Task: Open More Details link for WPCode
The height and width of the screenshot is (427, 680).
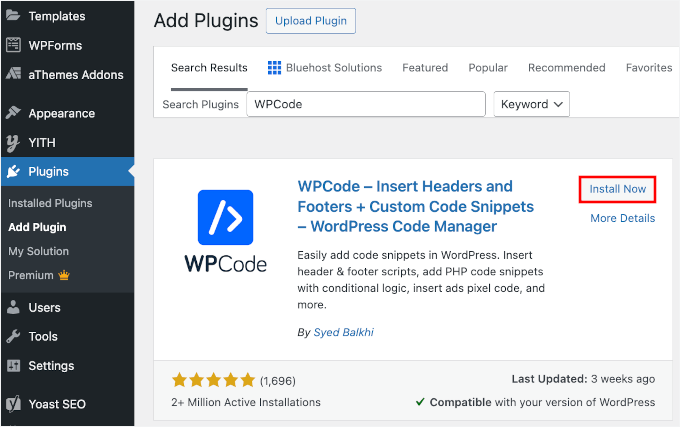Action: point(622,218)
